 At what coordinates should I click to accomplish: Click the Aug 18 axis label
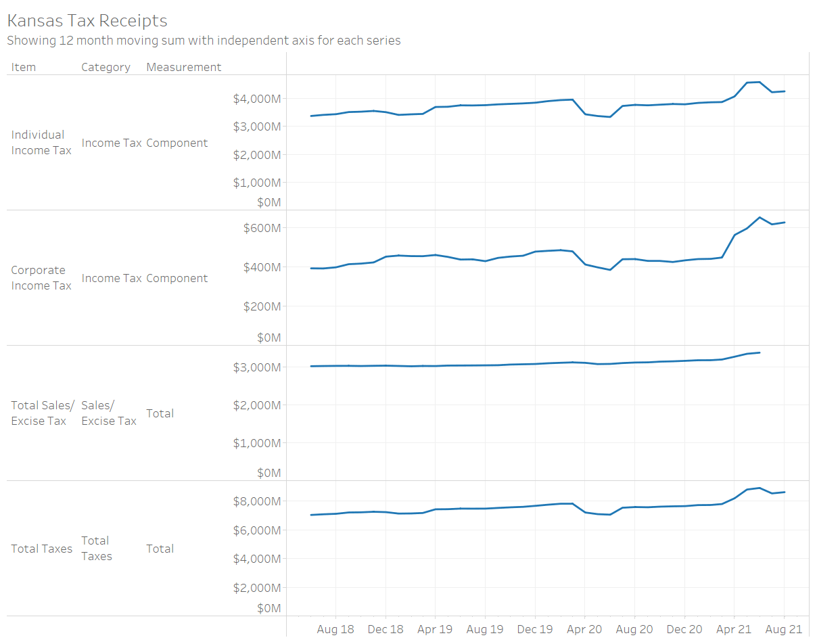[x=335, y=629]
